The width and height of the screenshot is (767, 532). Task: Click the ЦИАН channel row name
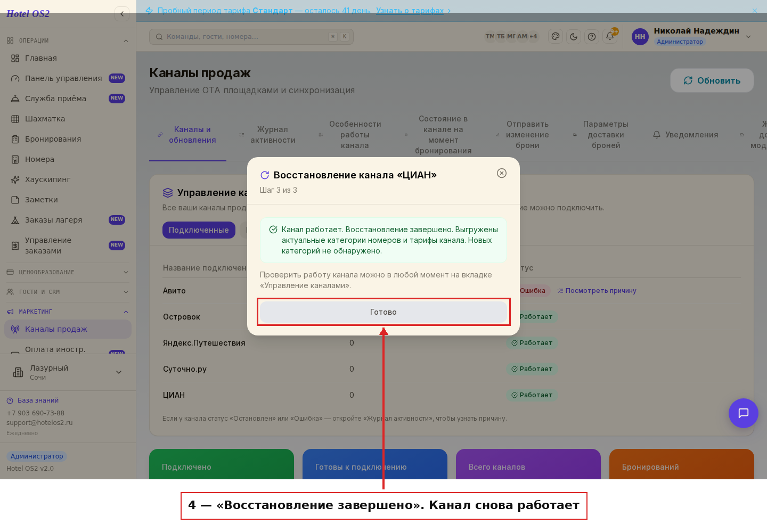174,395
